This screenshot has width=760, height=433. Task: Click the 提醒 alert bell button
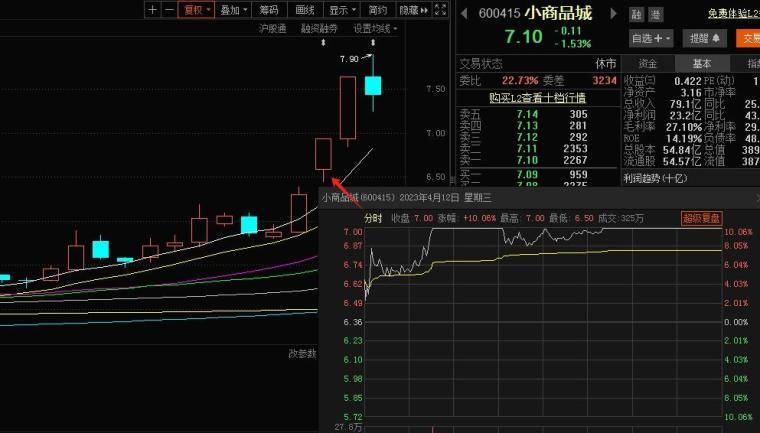(705, 38)
